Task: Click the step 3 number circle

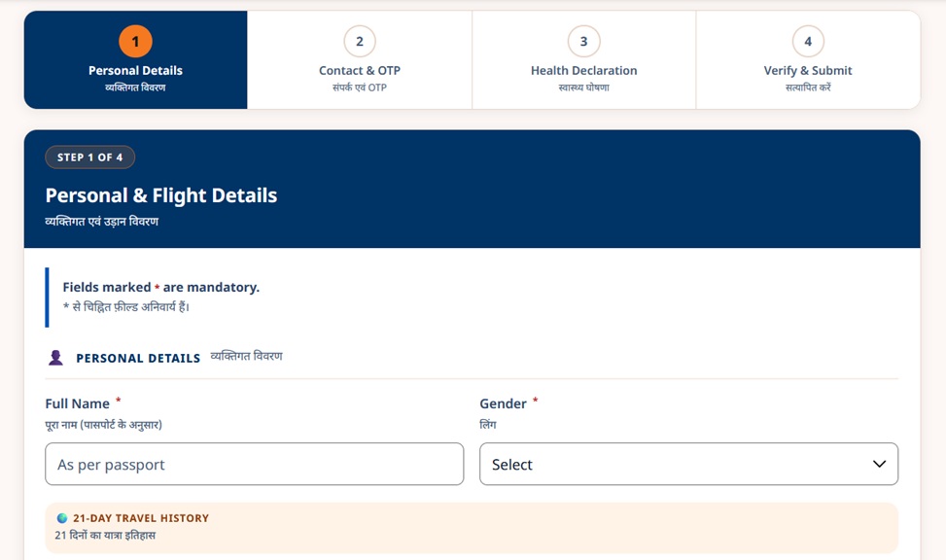Action: pyautogui.click(x=583, y=41)
